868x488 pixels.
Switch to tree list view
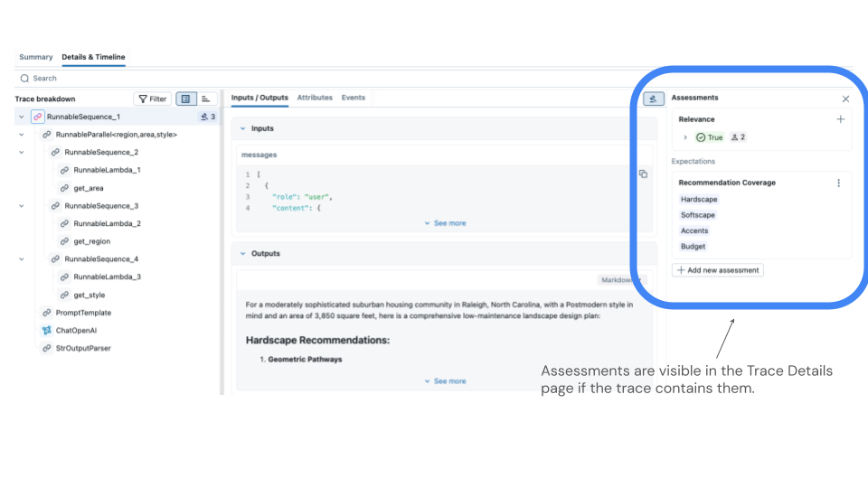[185, 99]
